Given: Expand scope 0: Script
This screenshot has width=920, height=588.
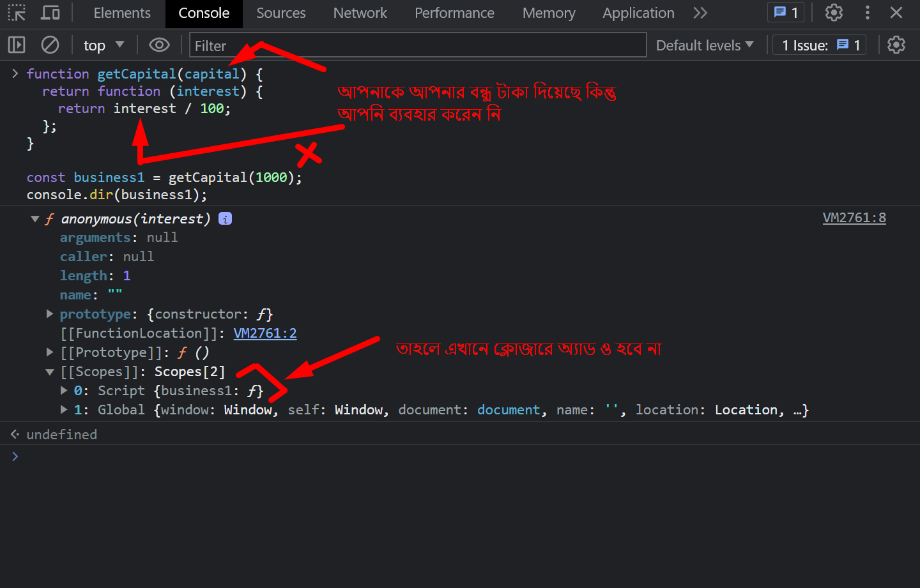Looking at the screenshot, I should pos(64,390).
